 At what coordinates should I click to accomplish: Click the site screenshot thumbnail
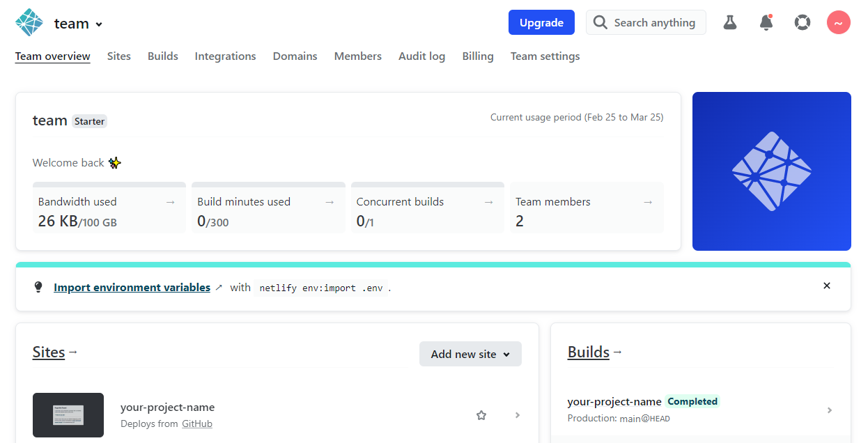click(68, 415)
